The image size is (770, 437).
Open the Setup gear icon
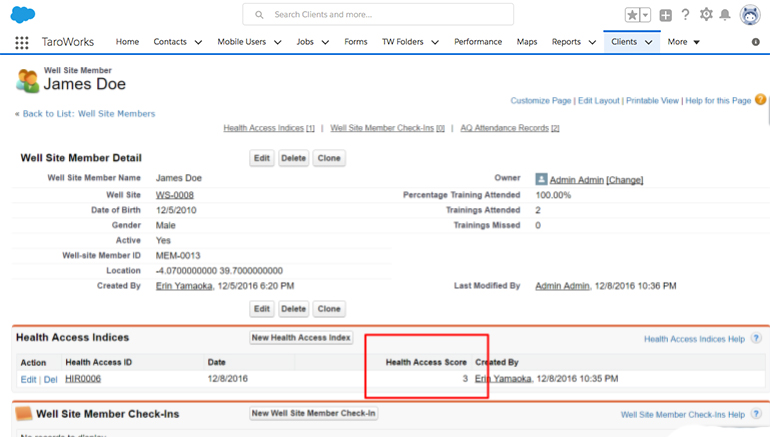706,14
